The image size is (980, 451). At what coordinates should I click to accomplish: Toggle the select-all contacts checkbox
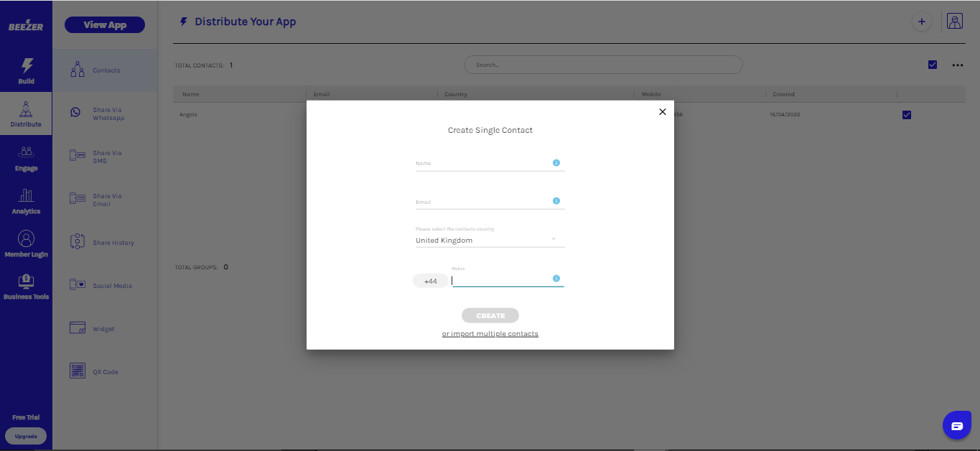933,65
